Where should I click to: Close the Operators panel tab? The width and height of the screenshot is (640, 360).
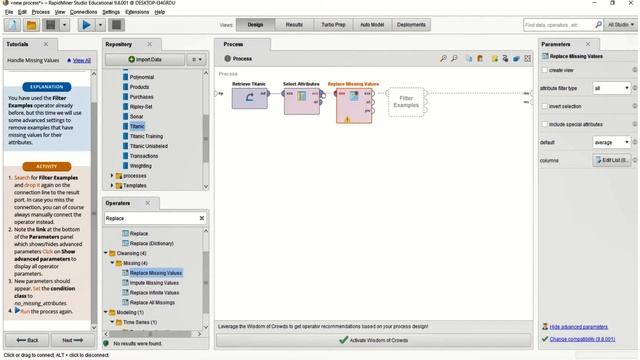(148, 203)
